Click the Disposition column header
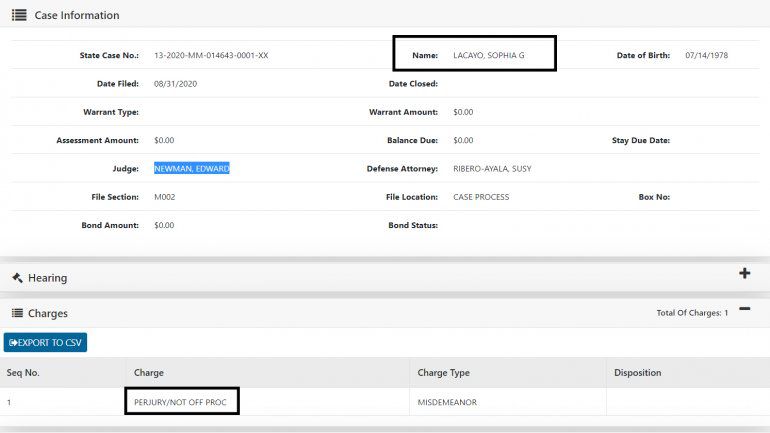The height and width of the screenshot is (433, 770). [x=637, y=373]
